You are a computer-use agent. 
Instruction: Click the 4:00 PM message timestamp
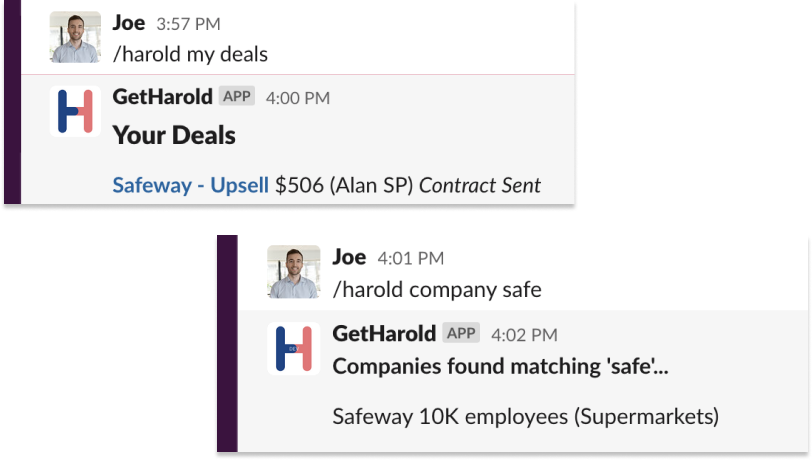pyautogui.click(x=297, y=98)
